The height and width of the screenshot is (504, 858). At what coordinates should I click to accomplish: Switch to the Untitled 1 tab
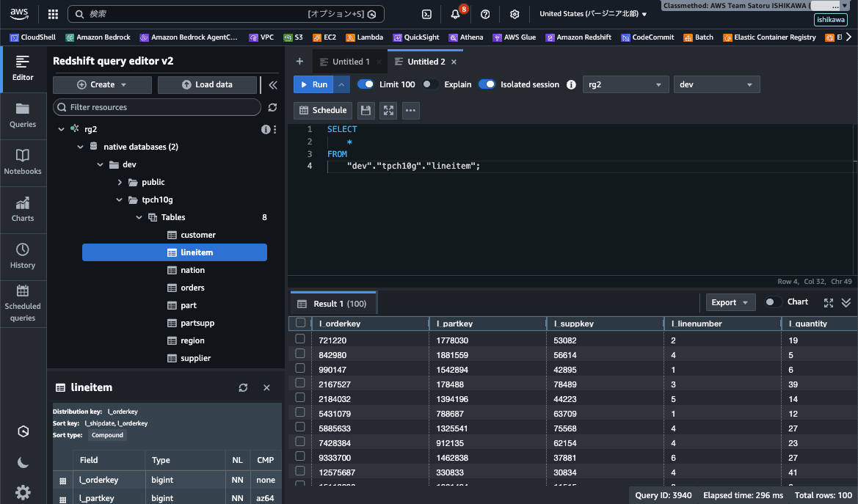click(345, 62)
